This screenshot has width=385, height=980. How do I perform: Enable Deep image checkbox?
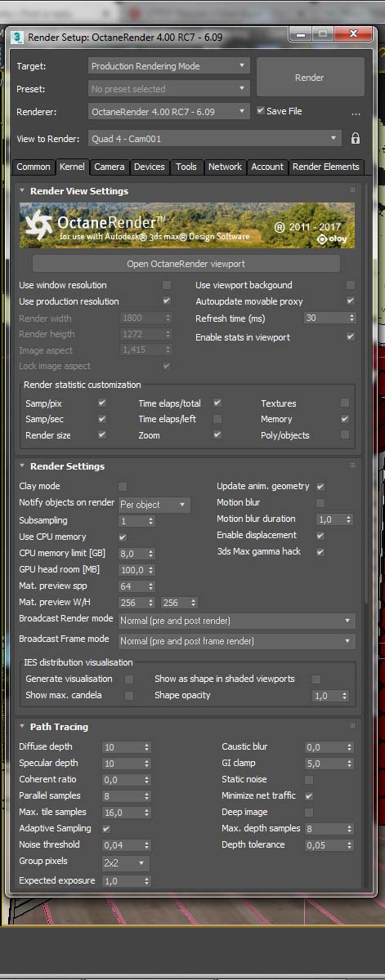309,813
